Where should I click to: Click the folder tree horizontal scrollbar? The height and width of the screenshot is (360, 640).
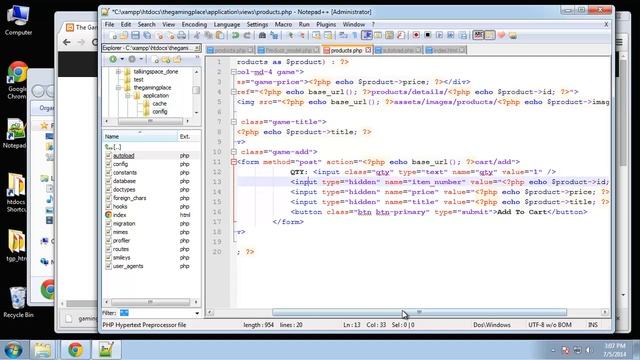(x=150, y=121)
